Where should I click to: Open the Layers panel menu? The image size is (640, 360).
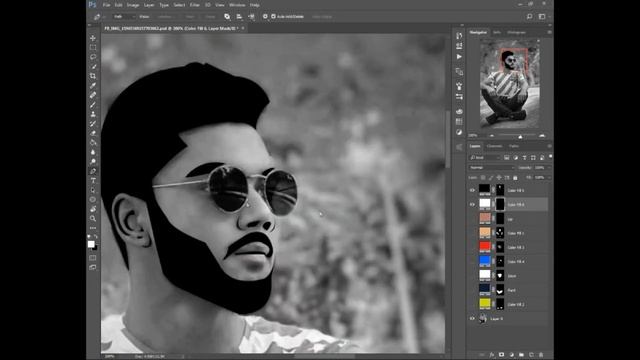[549, 146]
